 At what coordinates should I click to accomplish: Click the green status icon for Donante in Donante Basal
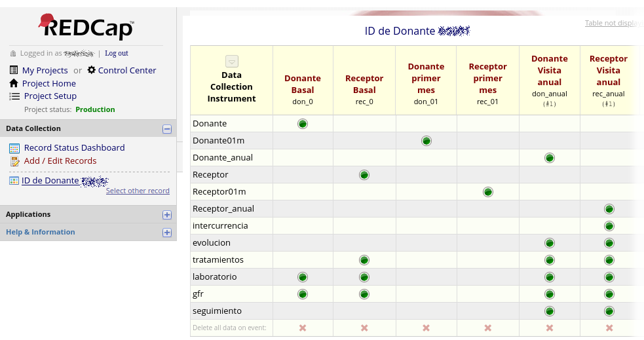point(303,124)
